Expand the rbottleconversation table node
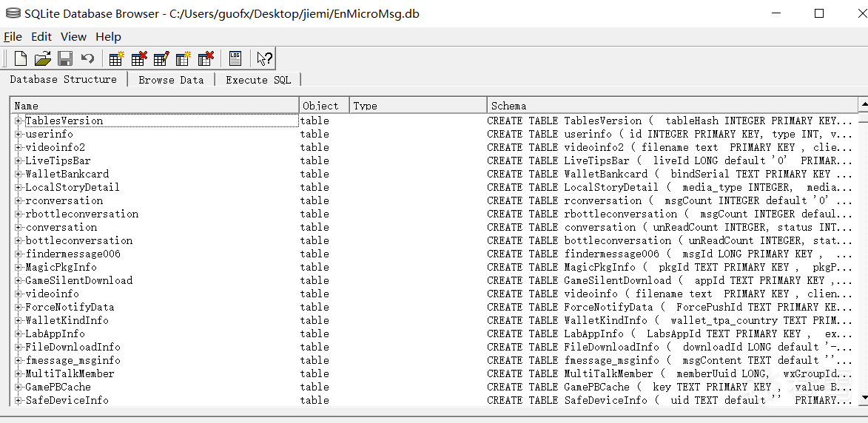 click(x=18, y=214)
